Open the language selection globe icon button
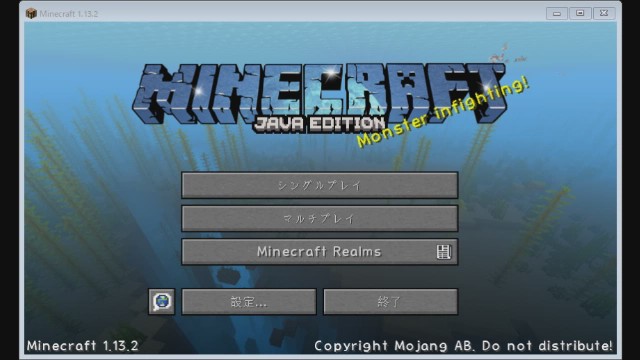Image resolution: width=640 pixels, height=360 pixels. (x=162, y=302)
